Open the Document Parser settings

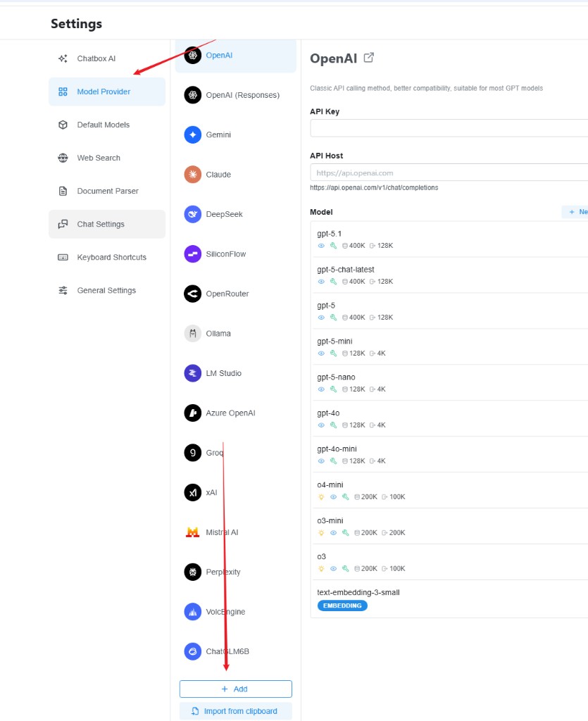[107, 191]
